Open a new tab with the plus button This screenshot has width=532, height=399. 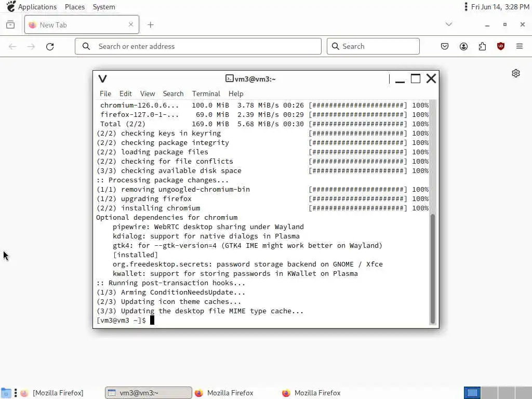point(151,25)
